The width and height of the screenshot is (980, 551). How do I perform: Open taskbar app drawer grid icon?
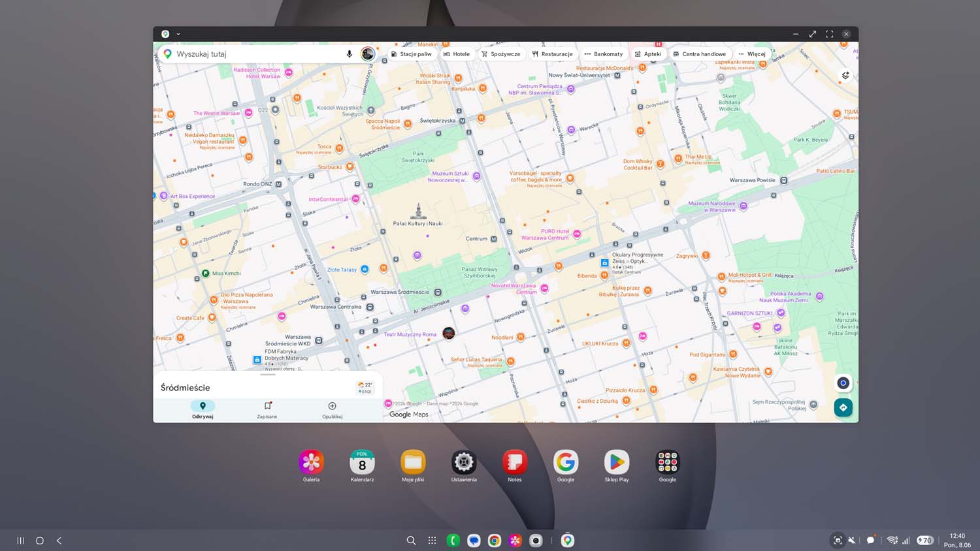pos(432,541)
